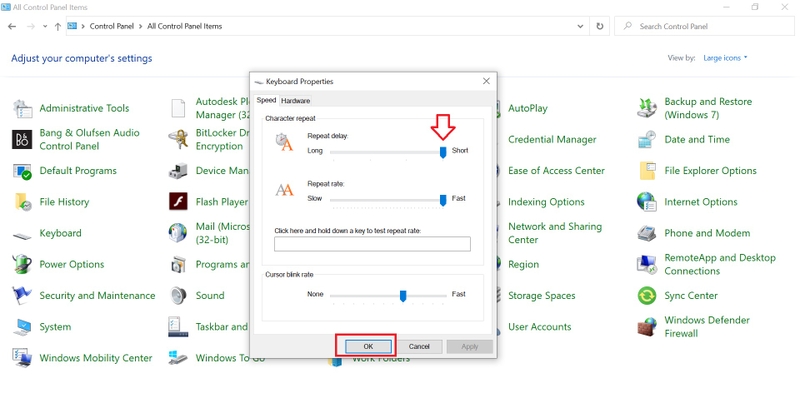Screen dimensions: 800x418
Task: Open the Region link
Action: click(523, 264)
